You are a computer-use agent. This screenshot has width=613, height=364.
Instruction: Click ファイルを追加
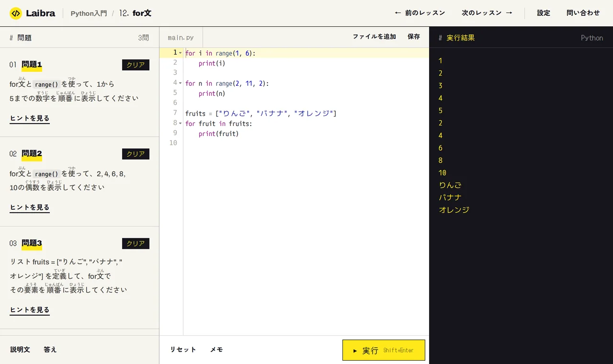point(375,36)
